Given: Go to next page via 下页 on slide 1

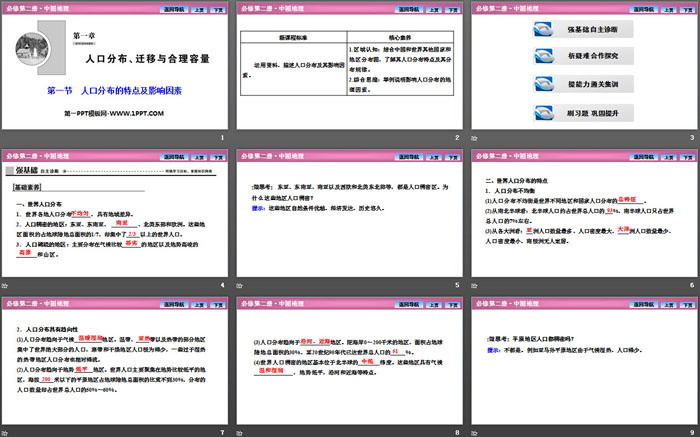Looking at the screenshot, I should click(x=217, y=8).
